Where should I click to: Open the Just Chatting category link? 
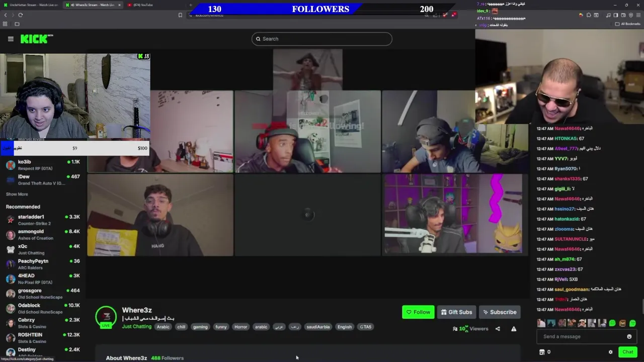click(136, 327)
